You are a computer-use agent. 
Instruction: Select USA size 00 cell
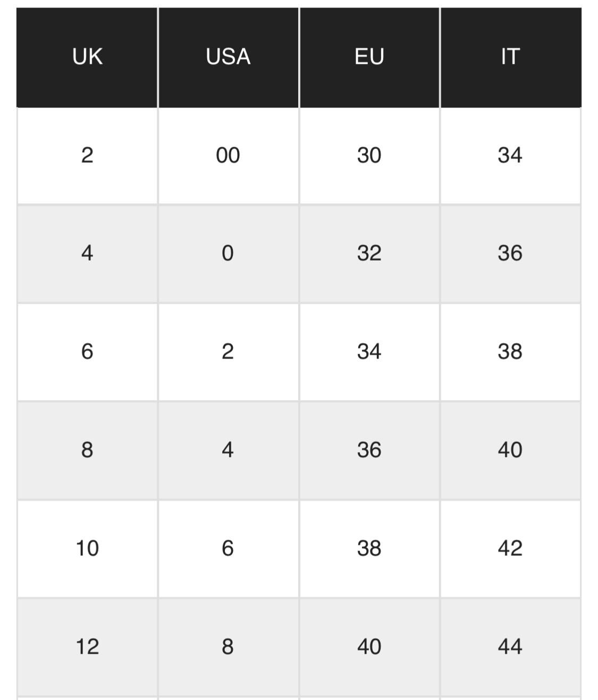[x=228, y=155]
